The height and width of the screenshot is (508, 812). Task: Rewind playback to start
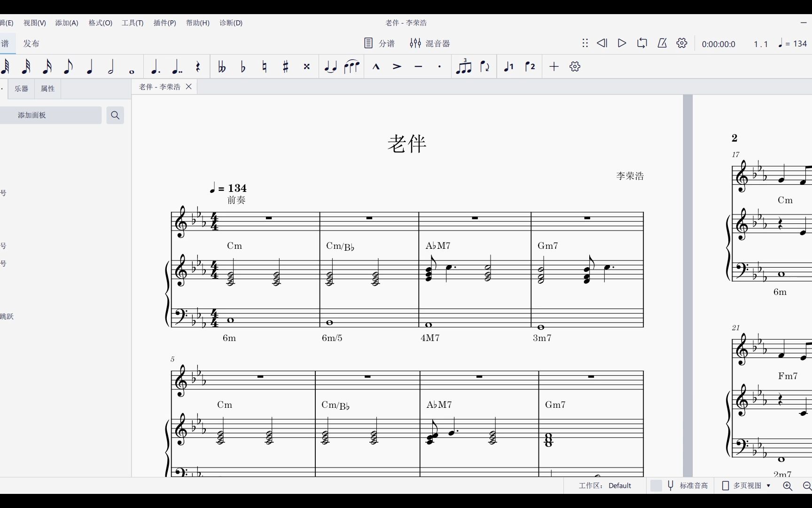click(x=602, y=43)
